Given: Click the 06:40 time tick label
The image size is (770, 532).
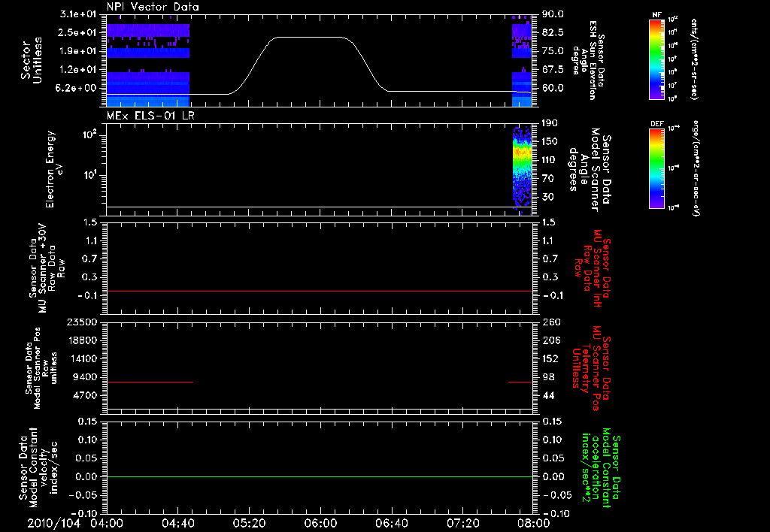Looking at the screenshot, I should (x=391, y=523).
